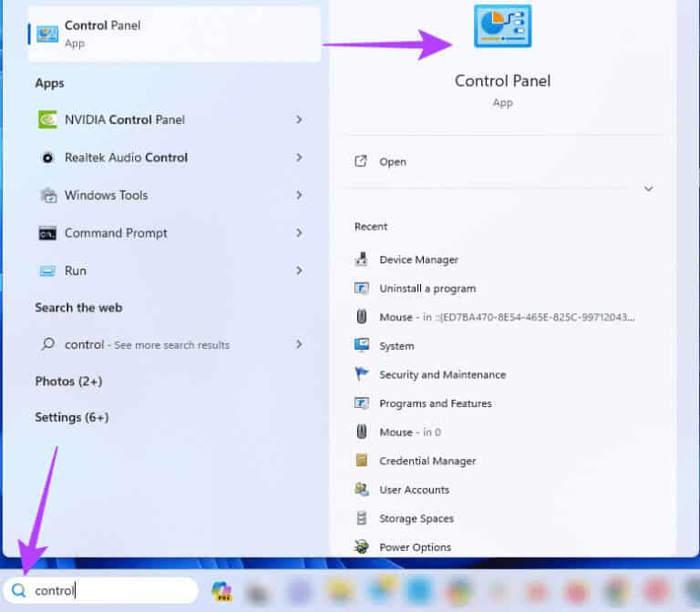Image resolution: width=700 pixels, height=612 pixels.
Task: Open recent System entry
Action: click(396, 346)
